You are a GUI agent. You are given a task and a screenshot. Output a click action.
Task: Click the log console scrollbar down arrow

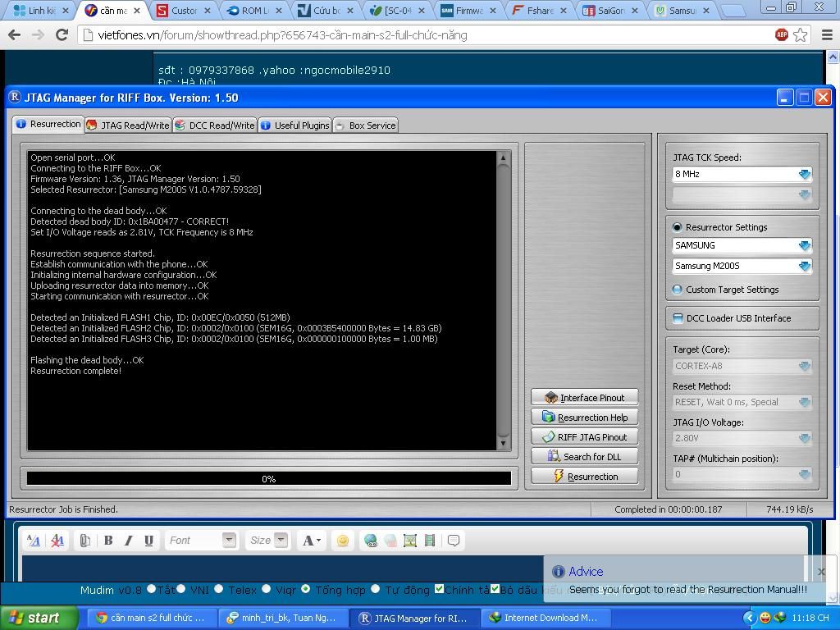point(503,443)
